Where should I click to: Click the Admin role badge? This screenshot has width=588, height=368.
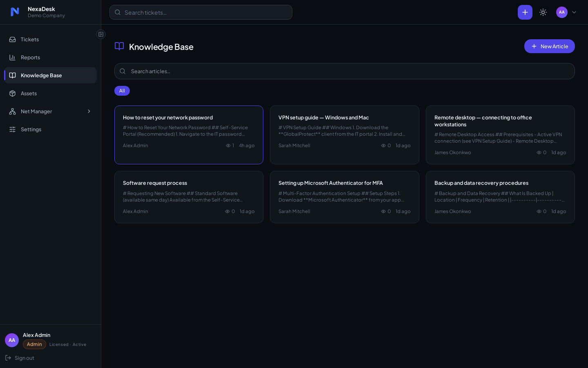[34, 344]
